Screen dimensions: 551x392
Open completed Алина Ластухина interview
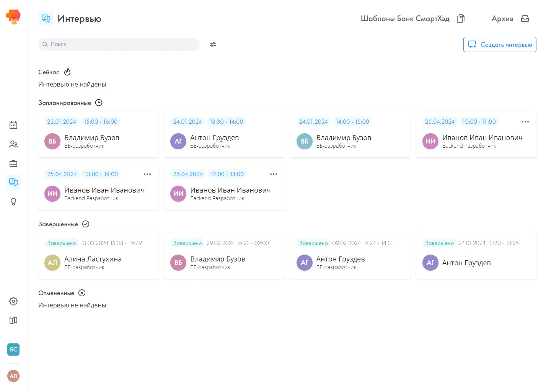(x=98, y=256)
